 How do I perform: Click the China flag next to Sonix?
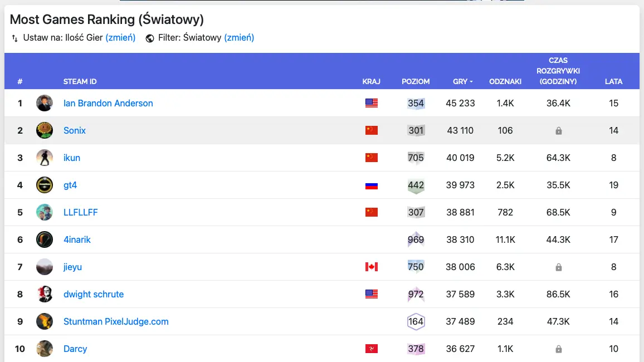click(x=371, y=130)
